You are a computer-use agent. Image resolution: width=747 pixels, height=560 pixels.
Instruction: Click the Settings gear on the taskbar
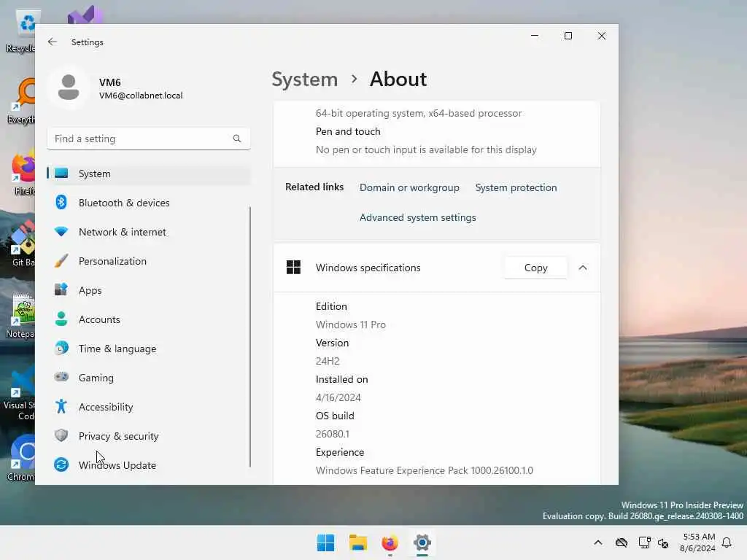(422, 542)
